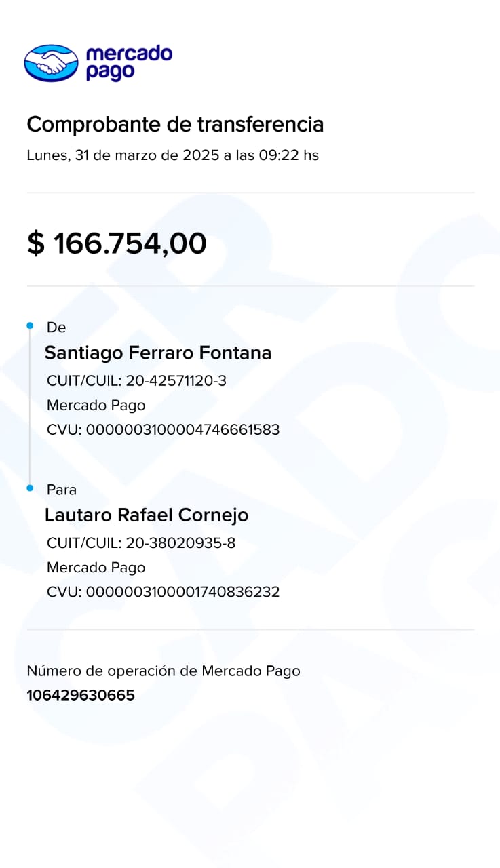Click the Mercado Pago handshake logo

52,63
